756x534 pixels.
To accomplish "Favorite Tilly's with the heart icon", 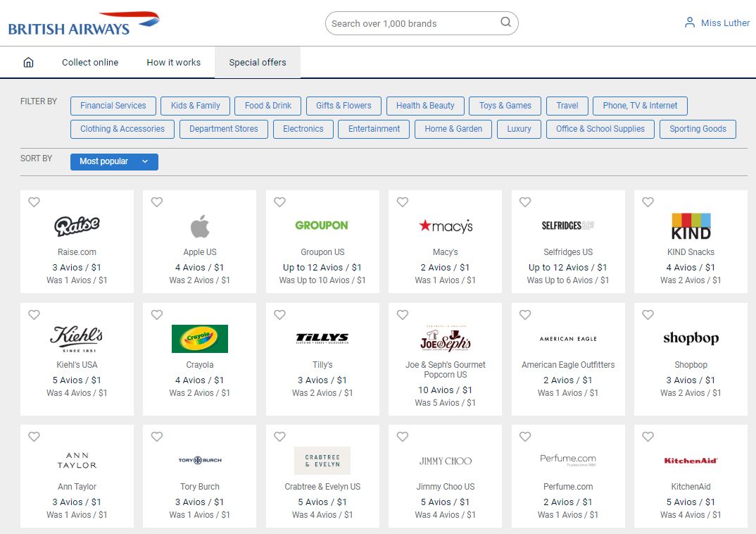I will pos(279,314).
